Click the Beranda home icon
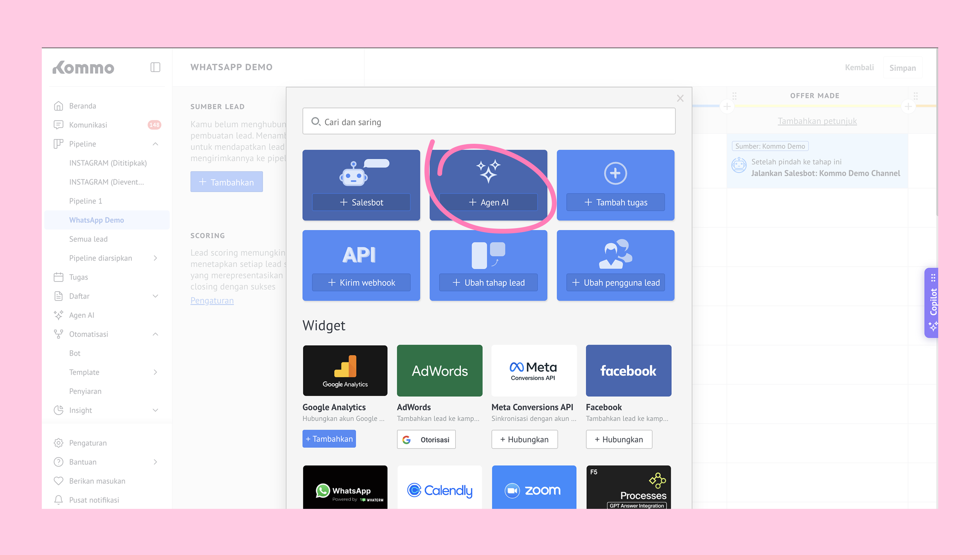Viewport: 980px width, 555px height. tap(58, 106)
